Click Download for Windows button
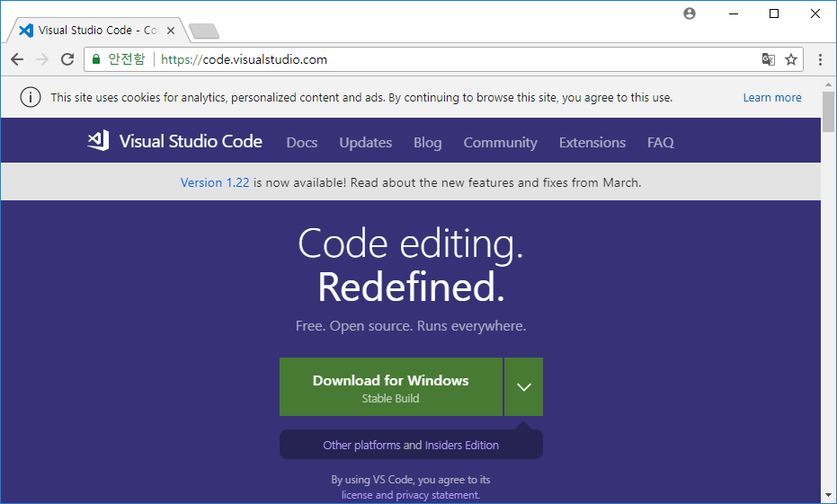Image resolution: width=837 pixels, height=504 pixels. tap(390, 387)
